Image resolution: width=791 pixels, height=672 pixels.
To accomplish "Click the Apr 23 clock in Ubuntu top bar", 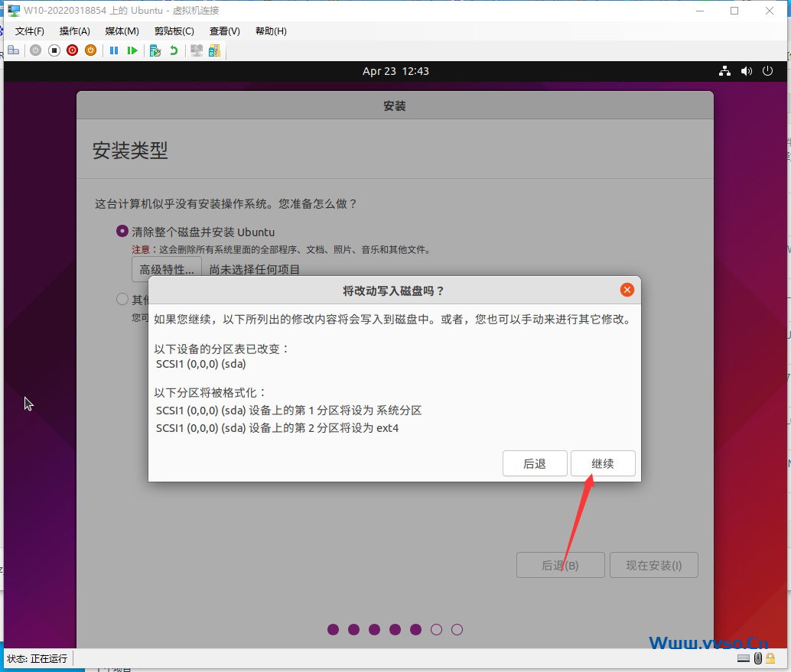I will tap(395, 70).
